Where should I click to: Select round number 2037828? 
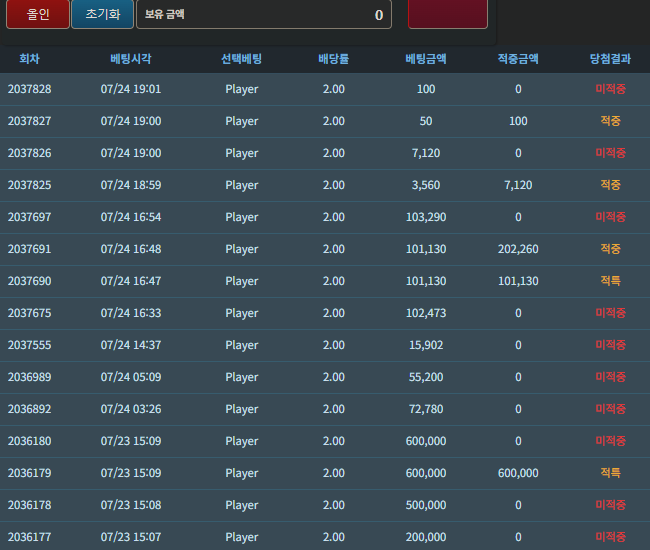(x=29, y=89)
